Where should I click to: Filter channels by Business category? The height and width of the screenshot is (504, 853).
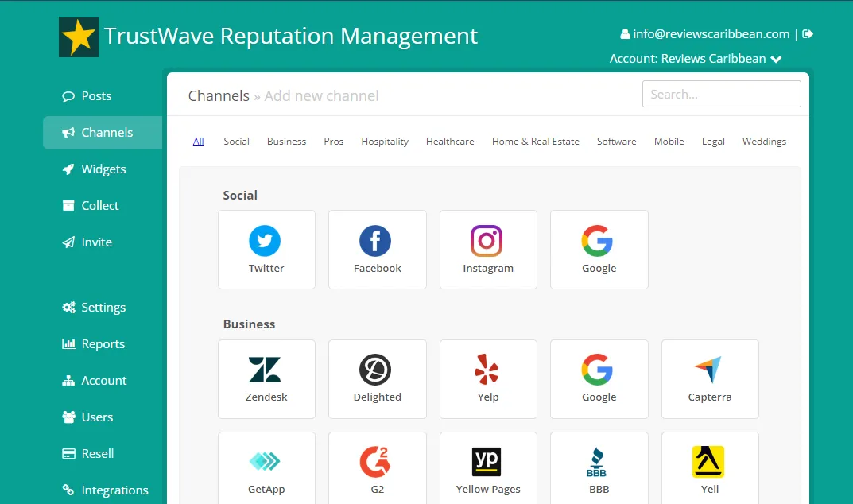point(287,142)
